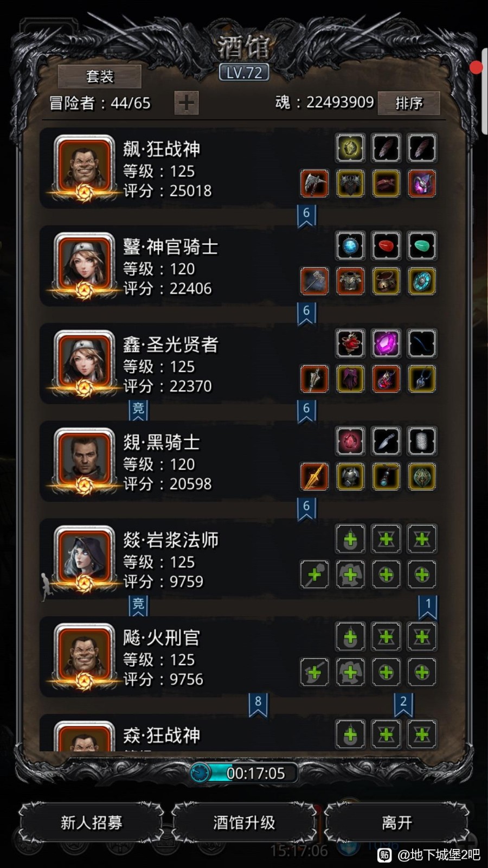The width and height of the screenshot is (488, 868).
Task: Tap the number 8 ribbon marker below 飚·火刑官
Action: coord(258,704)
